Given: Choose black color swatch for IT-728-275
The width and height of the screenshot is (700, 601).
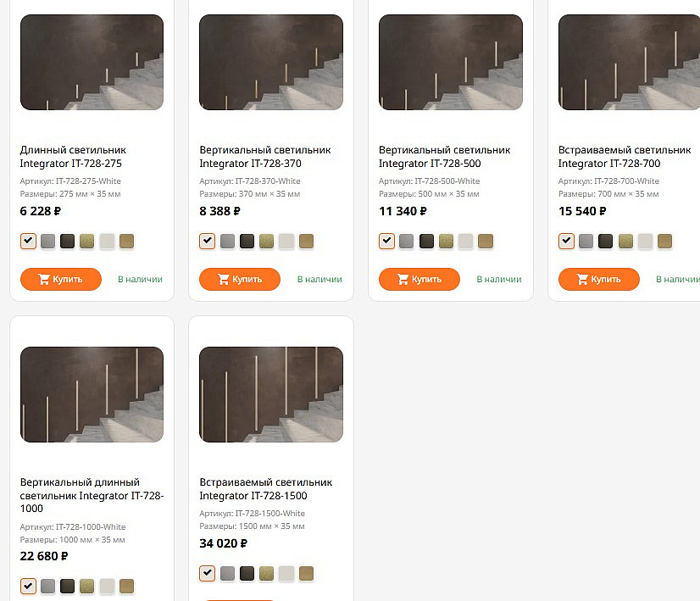Looking at the screenshot, I should coord(68,242).
